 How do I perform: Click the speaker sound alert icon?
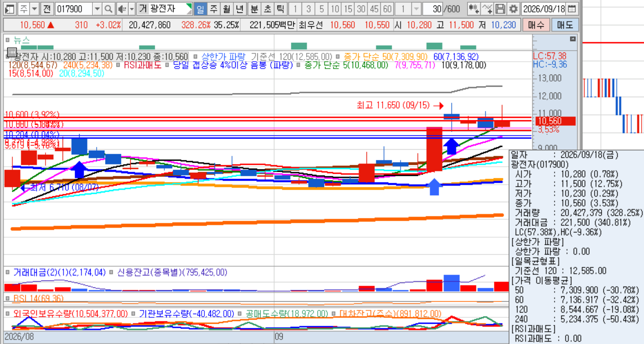[122, 9]
